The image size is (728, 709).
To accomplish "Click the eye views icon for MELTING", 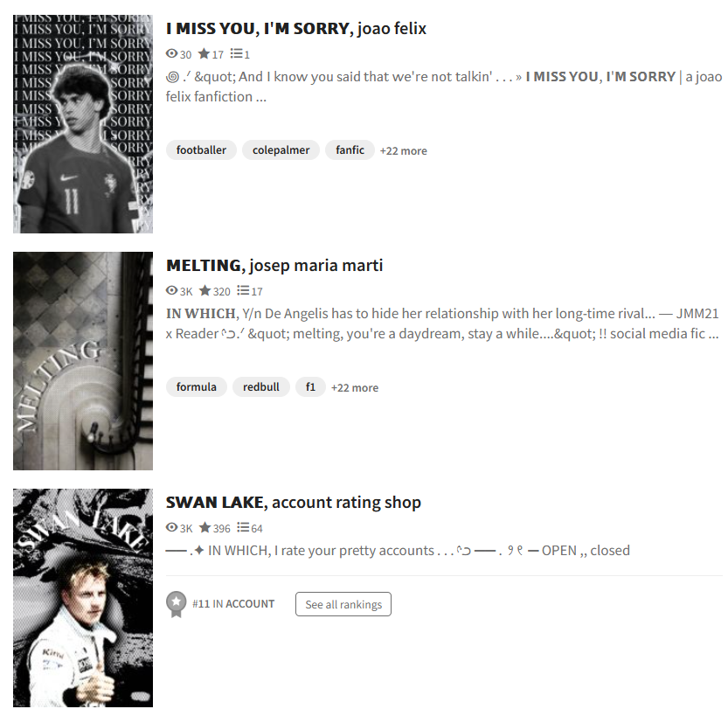I will (172, 290).
